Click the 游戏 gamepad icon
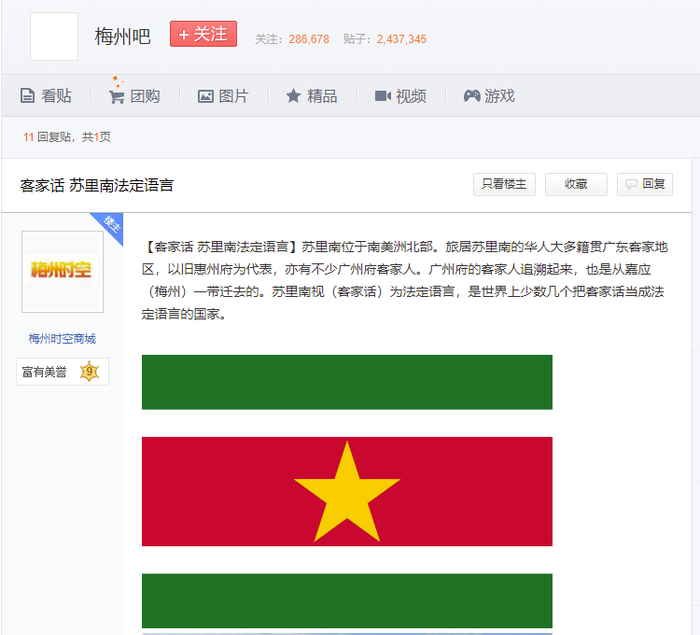This screenshot has height=635, width=700. pos(472,96)
